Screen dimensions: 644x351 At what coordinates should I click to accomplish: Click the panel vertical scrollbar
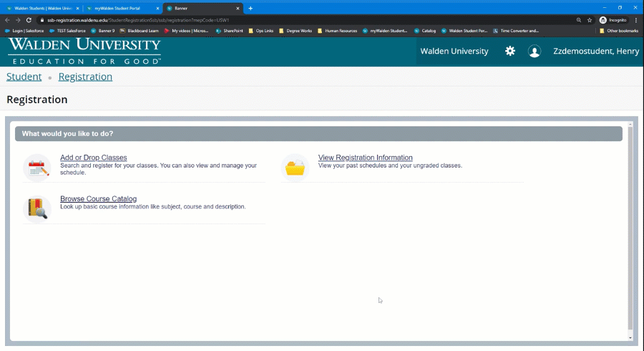(x=630, y=228)
